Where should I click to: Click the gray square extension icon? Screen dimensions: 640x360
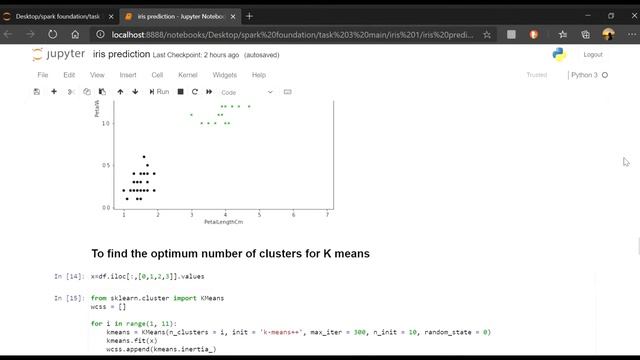pos(511,35)
